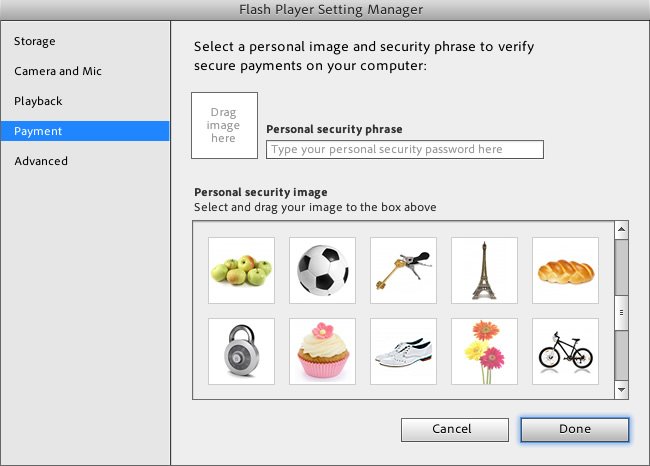Select the combination padlock image
Image resolution: width=650 pixels, height=466 pixels.
(241, 351)
